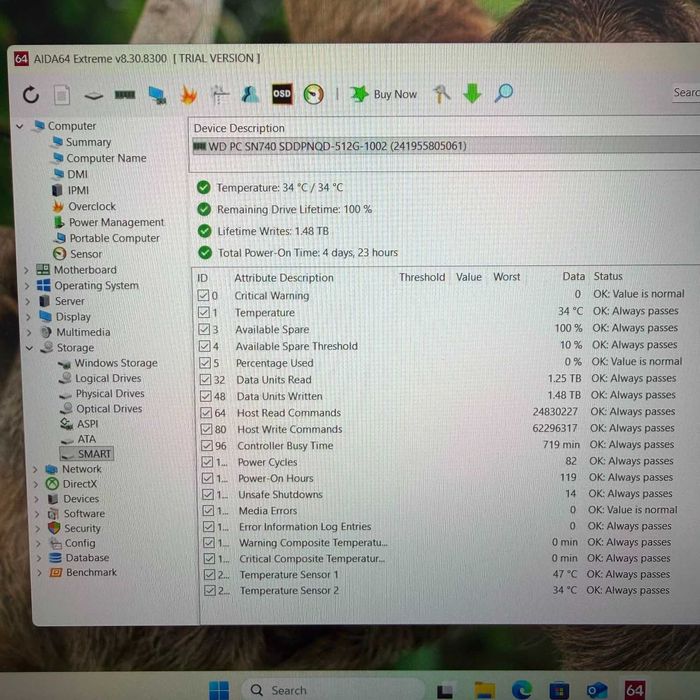Toggle Available Spare Threshold checkbox
This screenshot has height=700, width=700.
tap(205, 346)
